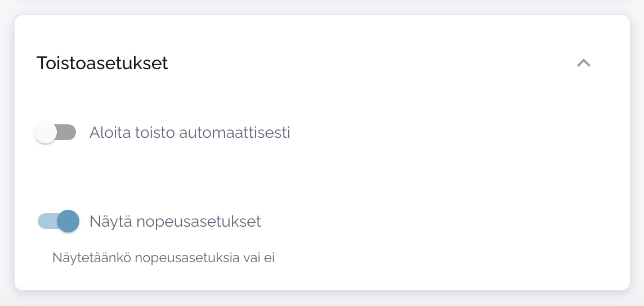Collapse the Toistoasetukset section with chevron
Viewport: 644px width, 306px height.
pos(584,63)
